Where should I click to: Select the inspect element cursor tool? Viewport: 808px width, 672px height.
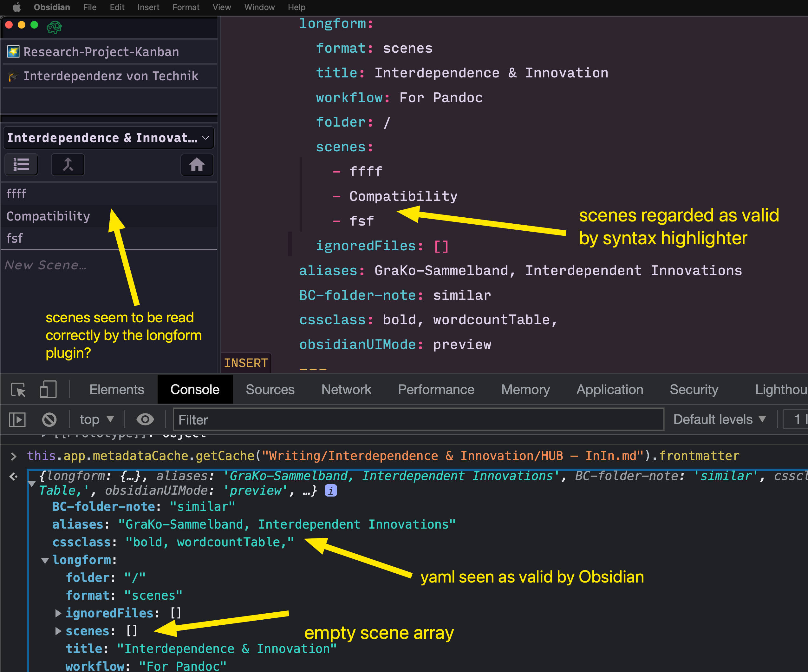tap(17, 389)
